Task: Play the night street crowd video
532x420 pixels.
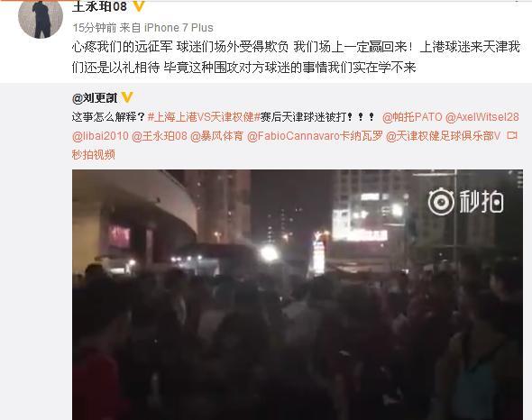Action: coord(298,295)
